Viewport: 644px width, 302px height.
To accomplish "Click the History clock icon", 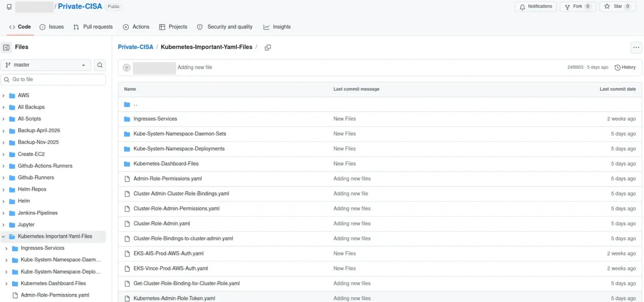I will pos(617,68).
